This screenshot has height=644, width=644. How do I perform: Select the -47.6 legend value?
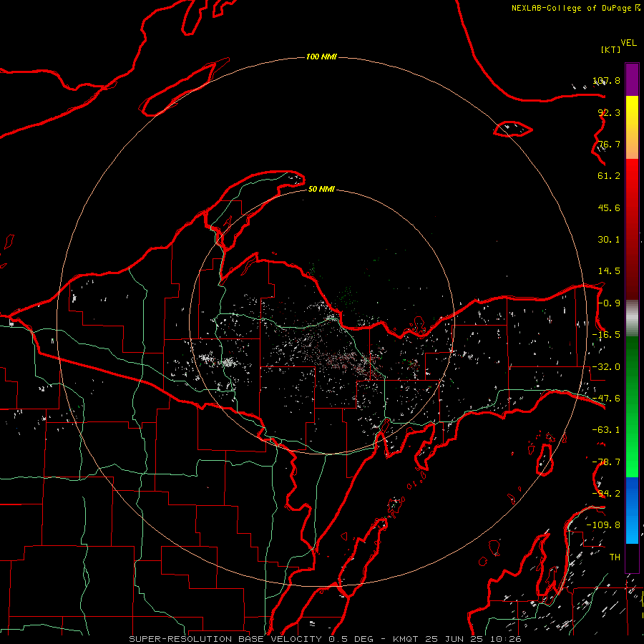[x=606, y=399]
